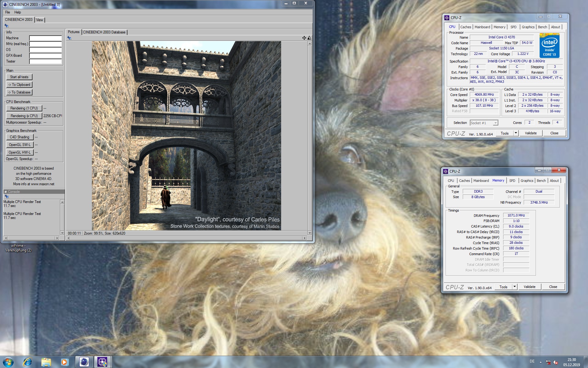The width and height of the screenshot is (588, 368).
Task: Click into the Machine input field
Action: tap(46, 38)
